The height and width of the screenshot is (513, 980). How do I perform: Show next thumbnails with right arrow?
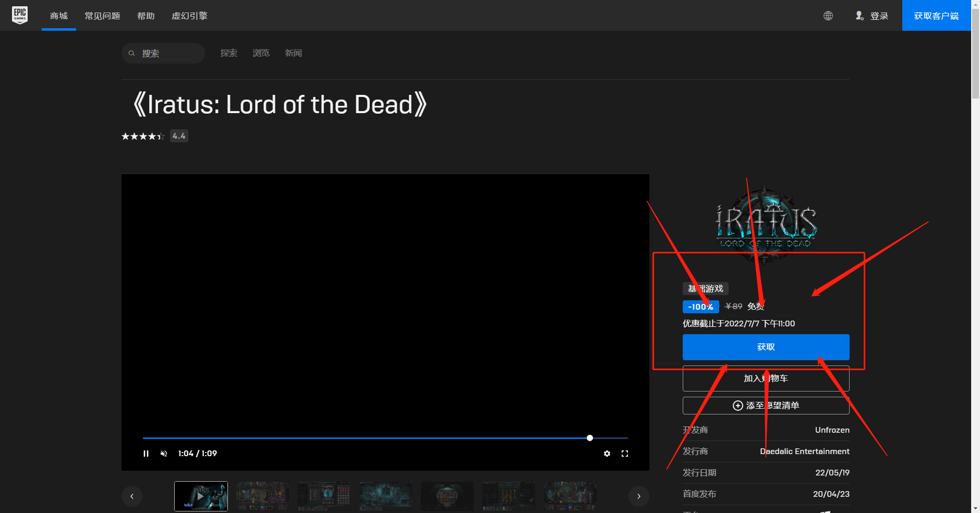click(638, 496)
